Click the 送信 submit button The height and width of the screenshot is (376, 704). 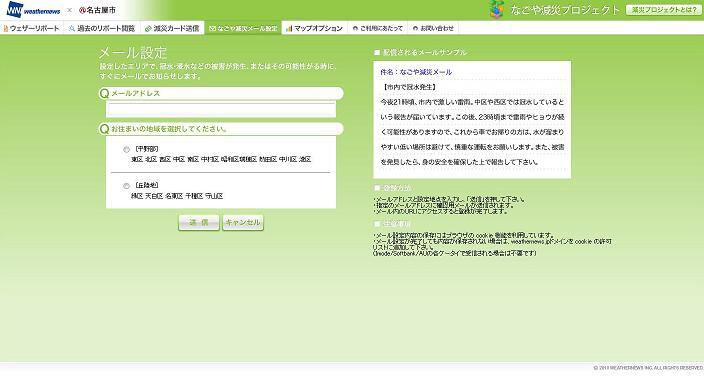pos(199,223)
